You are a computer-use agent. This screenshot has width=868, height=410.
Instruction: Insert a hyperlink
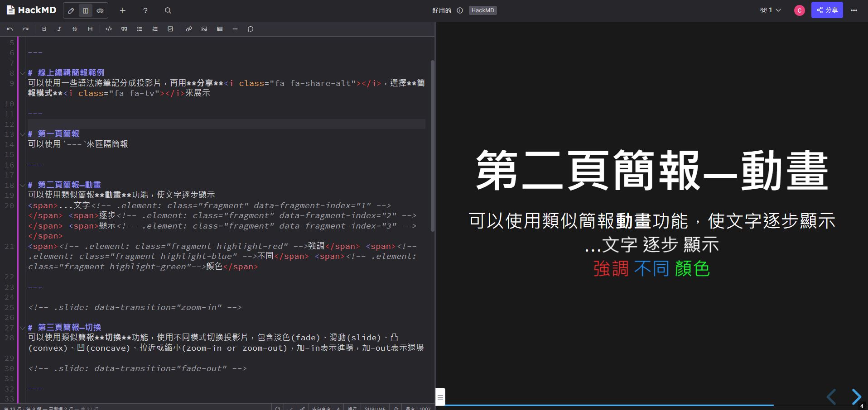point(189,29)
